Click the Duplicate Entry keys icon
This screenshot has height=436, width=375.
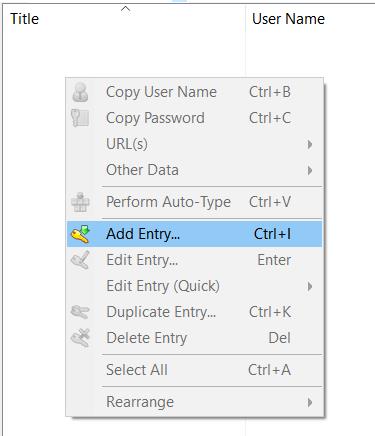(80, 312)
